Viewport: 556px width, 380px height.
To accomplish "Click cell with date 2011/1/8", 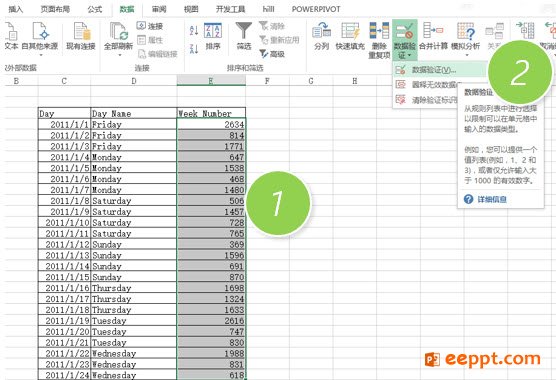I will click(64, 201).
